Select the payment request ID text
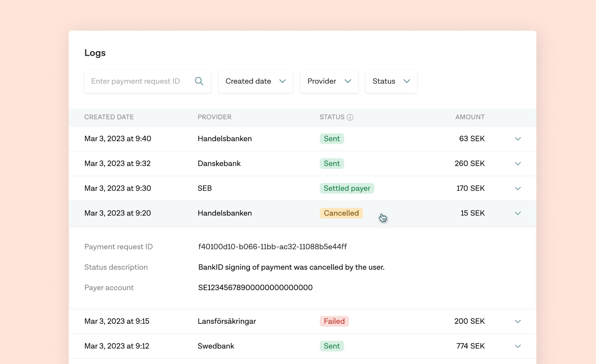The width and height of the screenshot is (596, 364). coord(272,247)
